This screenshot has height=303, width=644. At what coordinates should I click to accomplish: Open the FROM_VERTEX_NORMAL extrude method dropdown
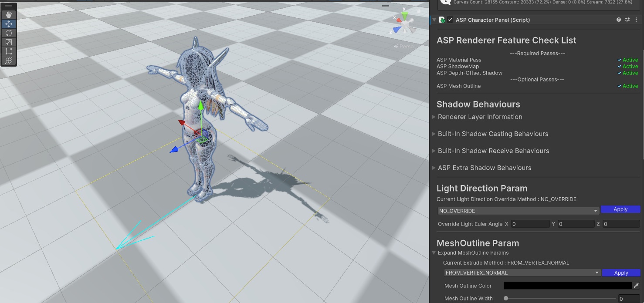[522, 273]
